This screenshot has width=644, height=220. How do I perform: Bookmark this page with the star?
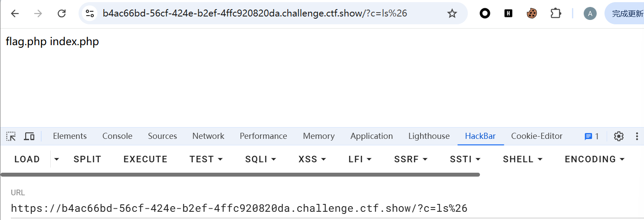[452, 13]
